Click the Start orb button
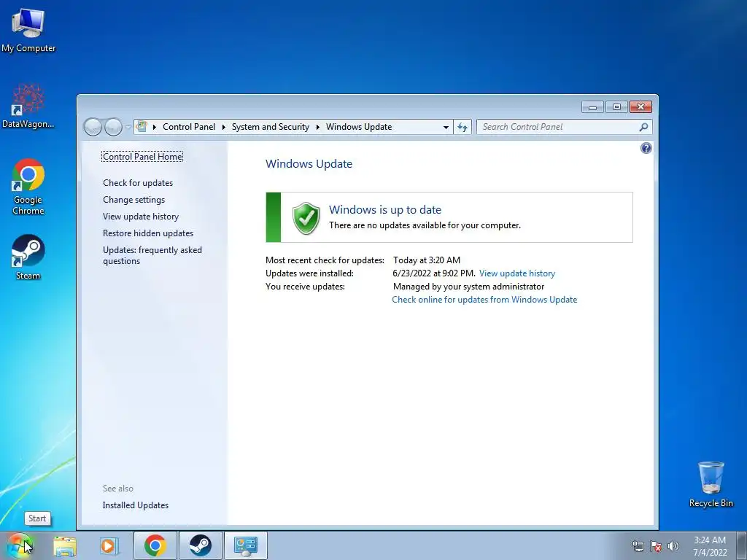Image resolution: width=747 pixels, height=560 pixels. pos(19,545)
